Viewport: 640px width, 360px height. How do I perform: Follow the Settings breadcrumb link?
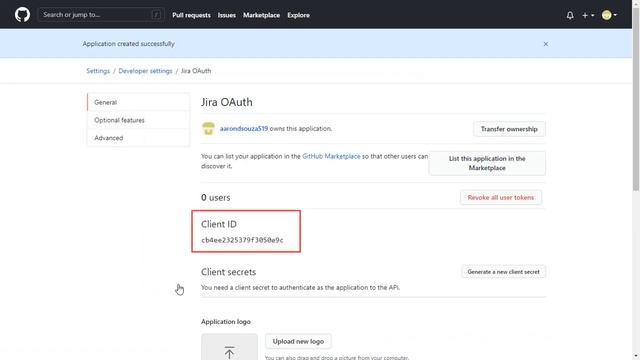[x=98, y=71]
